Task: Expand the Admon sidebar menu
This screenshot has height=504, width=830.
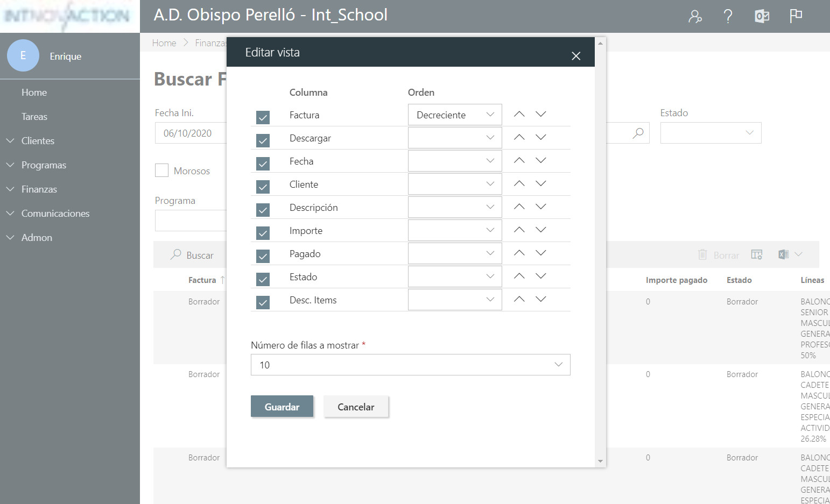Action: 37,238
